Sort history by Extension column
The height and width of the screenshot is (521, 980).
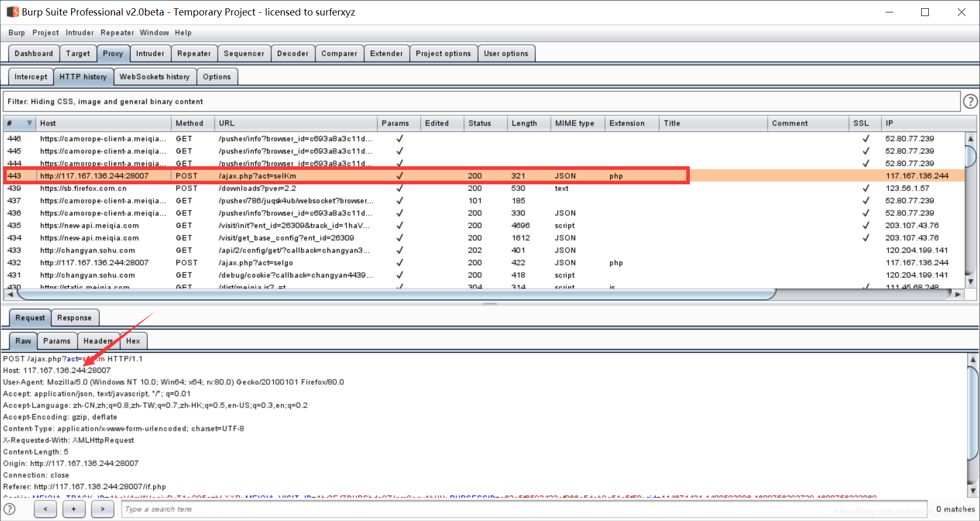(632, 123)
